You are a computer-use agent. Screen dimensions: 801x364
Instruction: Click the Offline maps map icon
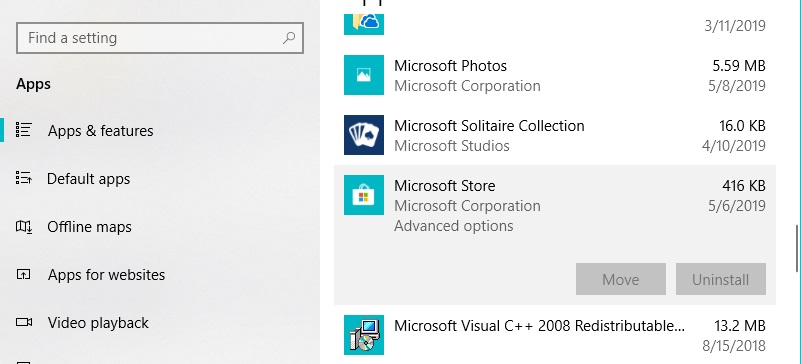point(24,226)
